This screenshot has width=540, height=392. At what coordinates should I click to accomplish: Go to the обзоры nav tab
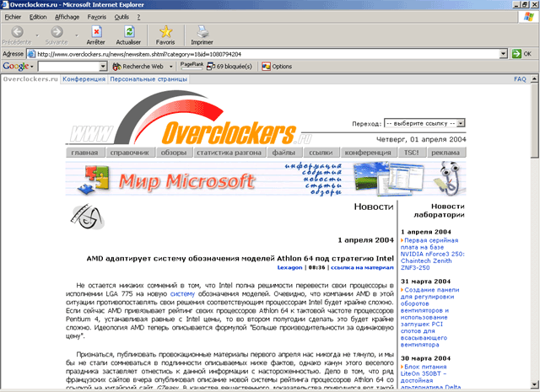pos(174,153)
